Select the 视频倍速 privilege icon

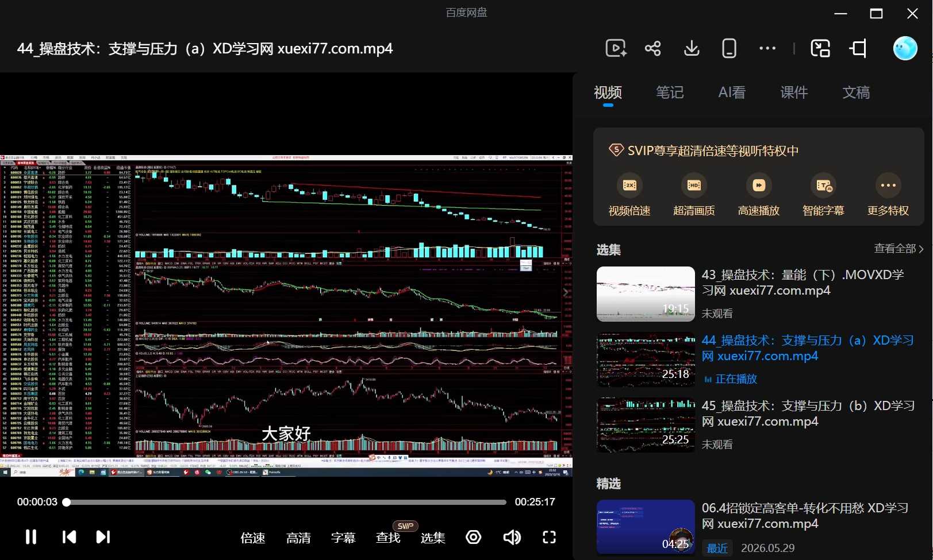(629, 185)
